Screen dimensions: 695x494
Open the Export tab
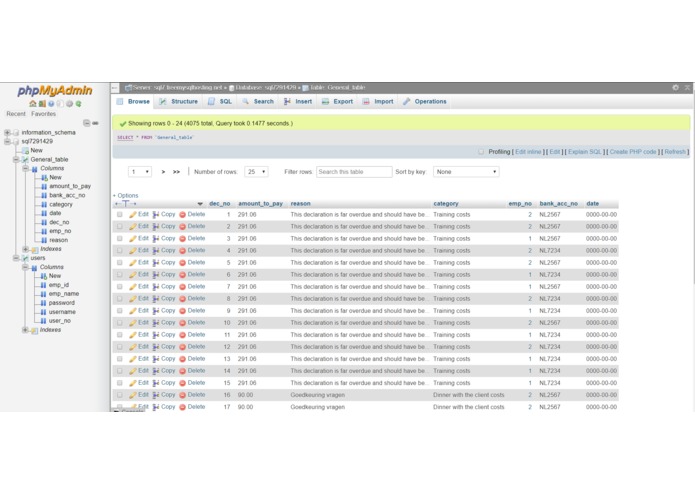(338, 101)
